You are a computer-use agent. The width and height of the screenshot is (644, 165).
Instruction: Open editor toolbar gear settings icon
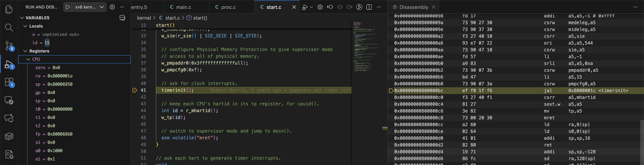(320, 7)
